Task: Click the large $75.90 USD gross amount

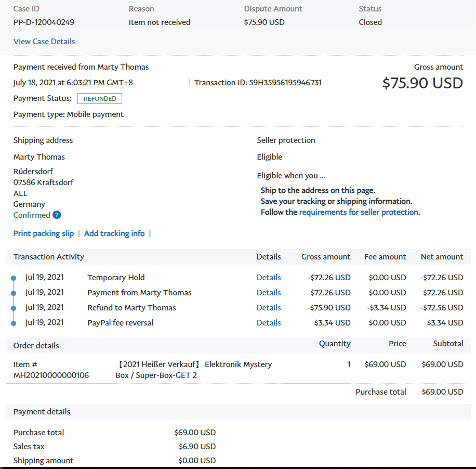Action: click(x=422, y=83)
